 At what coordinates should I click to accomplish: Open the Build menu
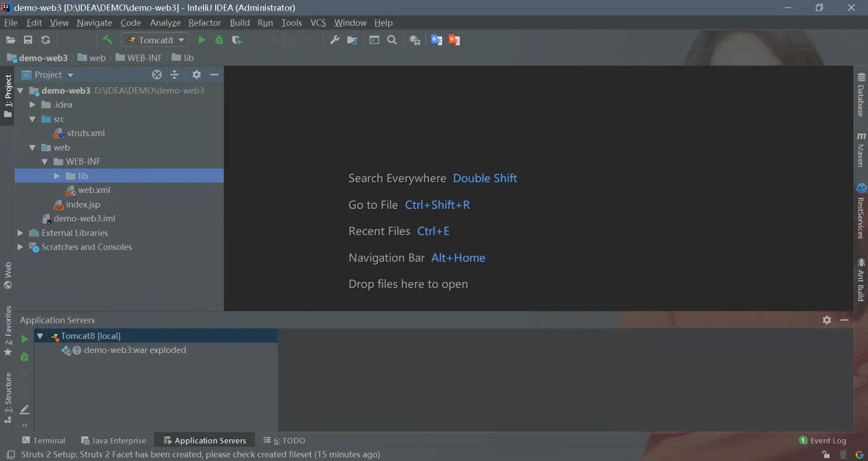(240, 22)
